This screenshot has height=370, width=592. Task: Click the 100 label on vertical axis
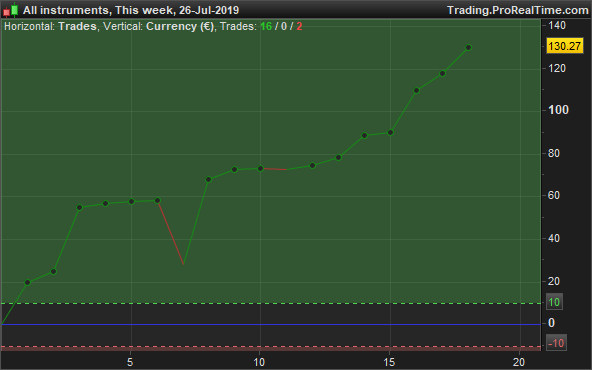[558, 110]
